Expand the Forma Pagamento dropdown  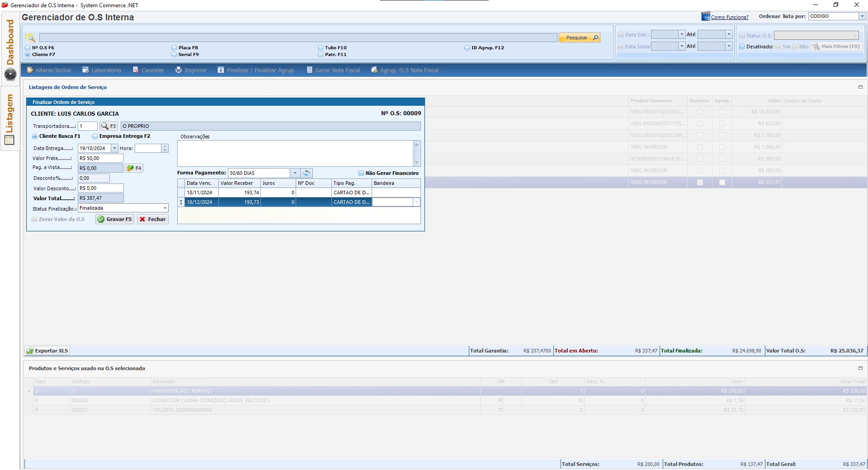point(295,173)
